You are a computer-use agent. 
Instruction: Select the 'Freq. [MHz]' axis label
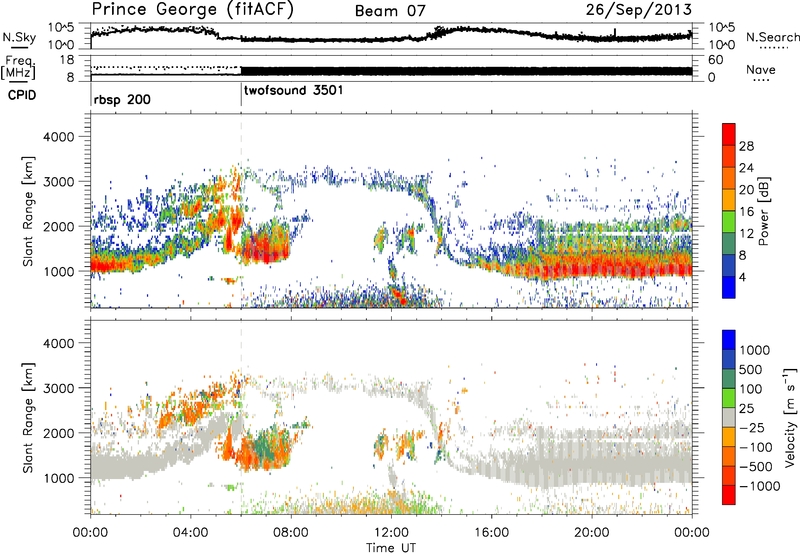20,67
